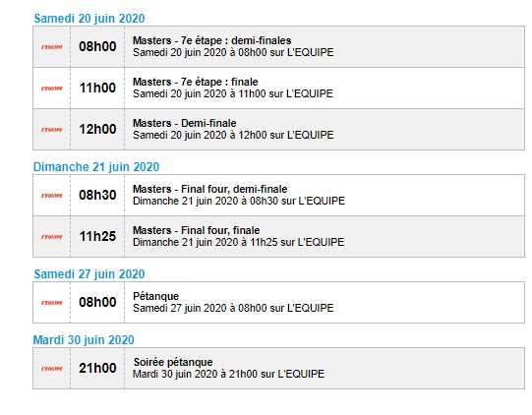Select the Samedi 20 juin 2020 heading
Viewport: 532px width, 415px height.
tap(89, 19)
